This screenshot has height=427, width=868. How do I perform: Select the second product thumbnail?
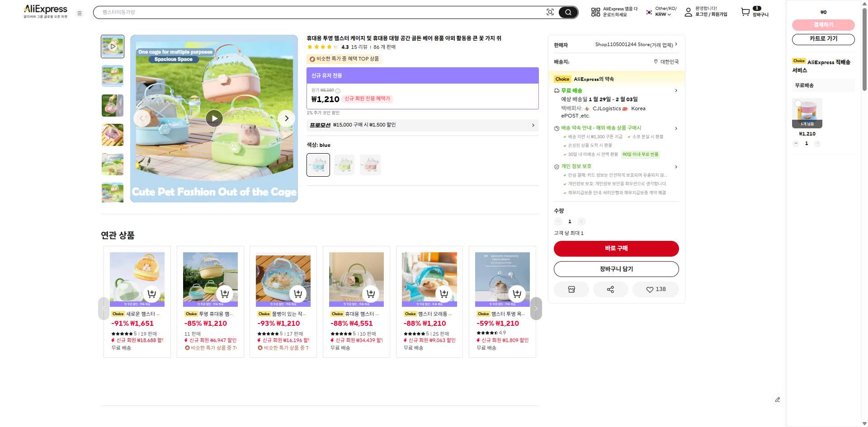[113, 76]
